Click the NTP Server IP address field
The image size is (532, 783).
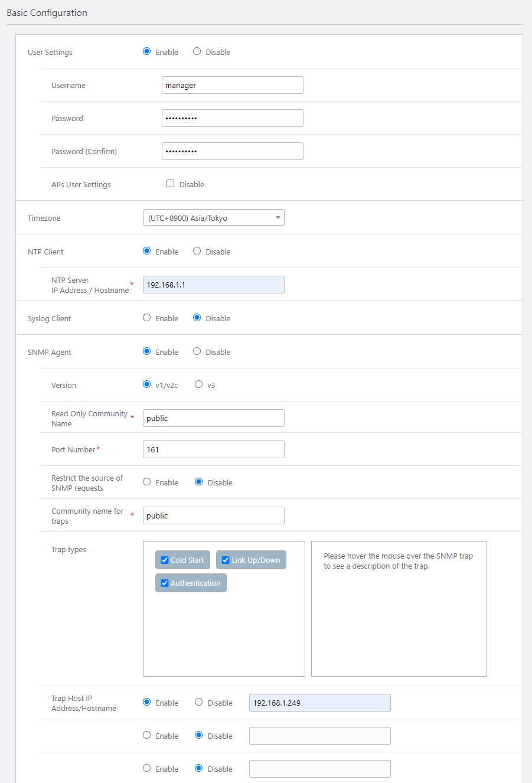pyautogui.click(x=213, y=285)
